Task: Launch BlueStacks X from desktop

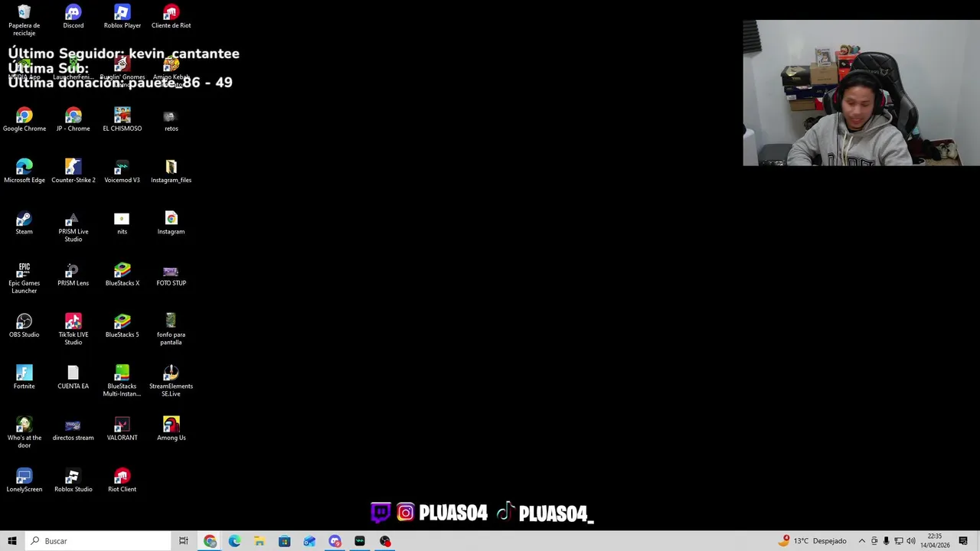Action: (122, 274)
